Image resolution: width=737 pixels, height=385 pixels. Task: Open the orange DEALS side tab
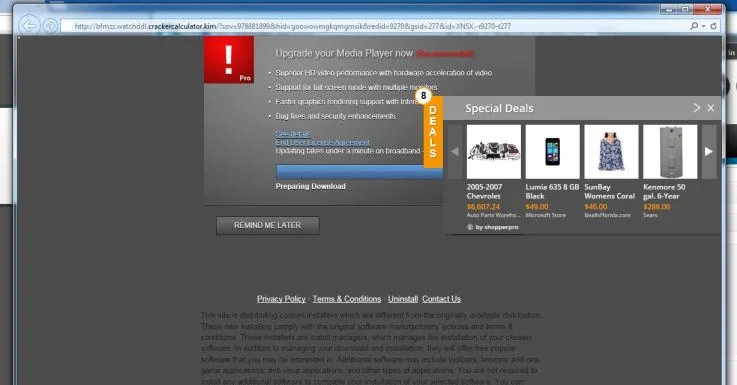tap(433, 132)
